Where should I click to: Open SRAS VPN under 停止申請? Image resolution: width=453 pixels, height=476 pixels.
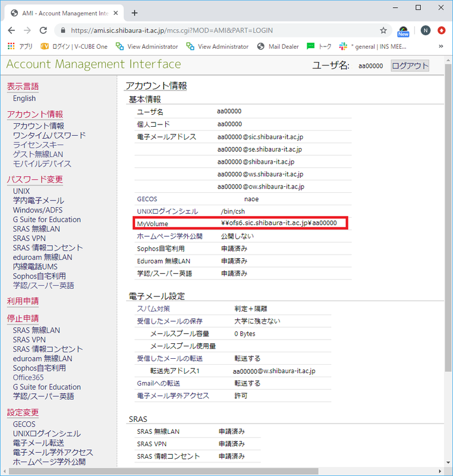click(x=29, y=340)
